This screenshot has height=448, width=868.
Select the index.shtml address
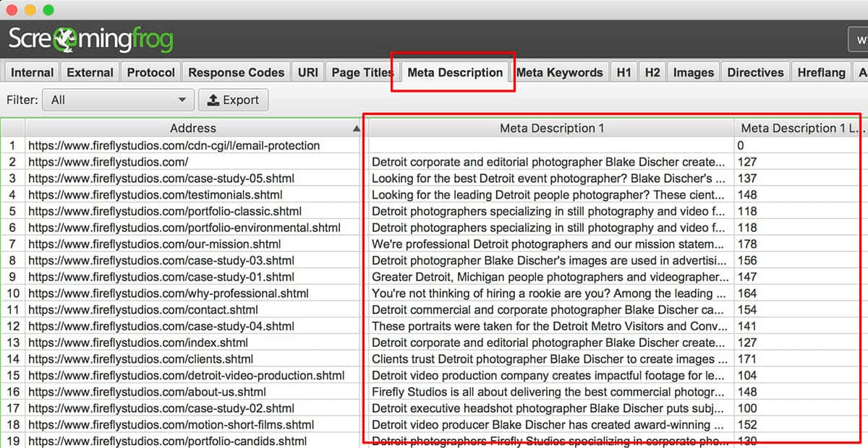pos(137,343)
